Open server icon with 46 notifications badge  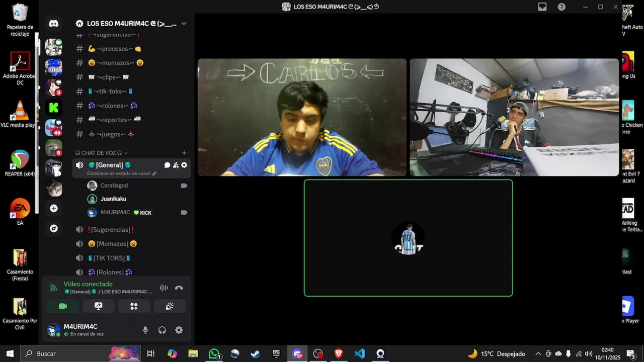click(54, 128)
